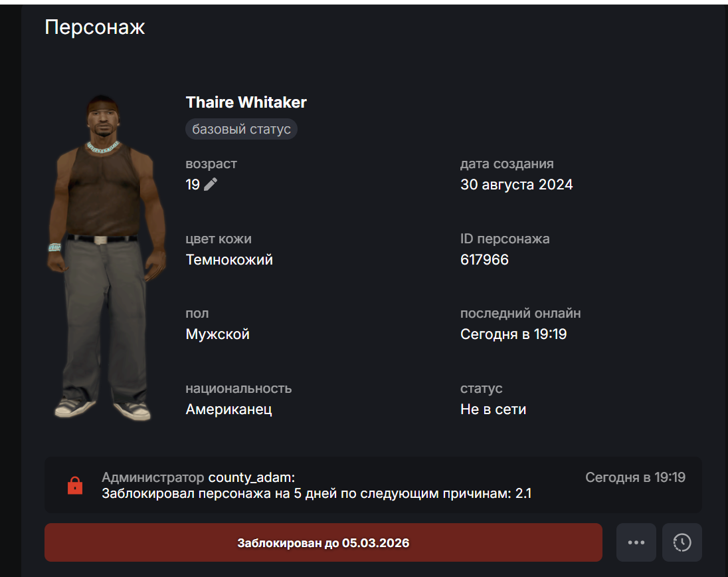
Task: Click the ban reason text mentioning 2.1
Action: (317, 493)
